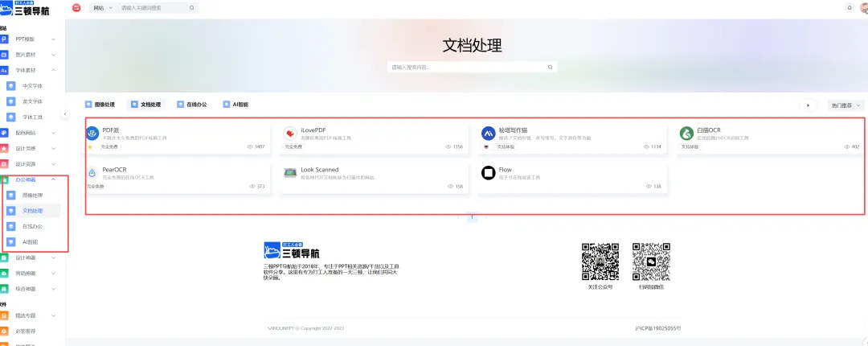Expand the PPT模板 sidebar section

pos(54,39)
